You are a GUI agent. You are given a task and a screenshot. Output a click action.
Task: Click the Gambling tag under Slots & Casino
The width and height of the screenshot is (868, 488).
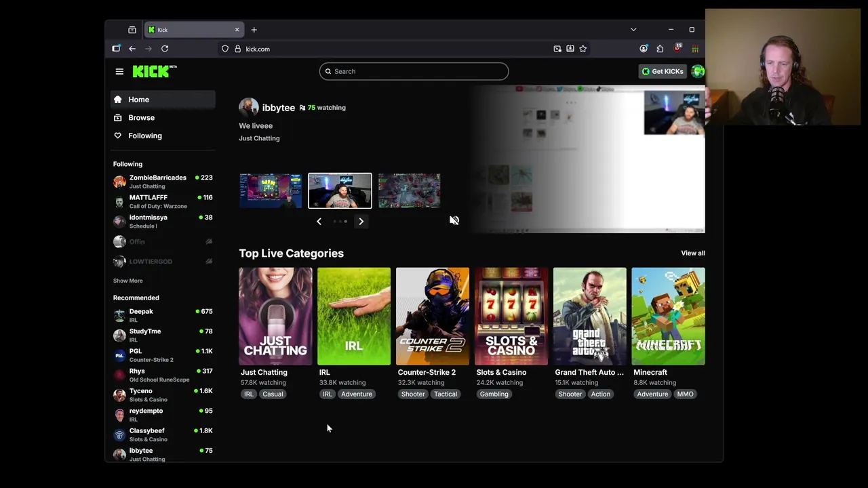494,394
